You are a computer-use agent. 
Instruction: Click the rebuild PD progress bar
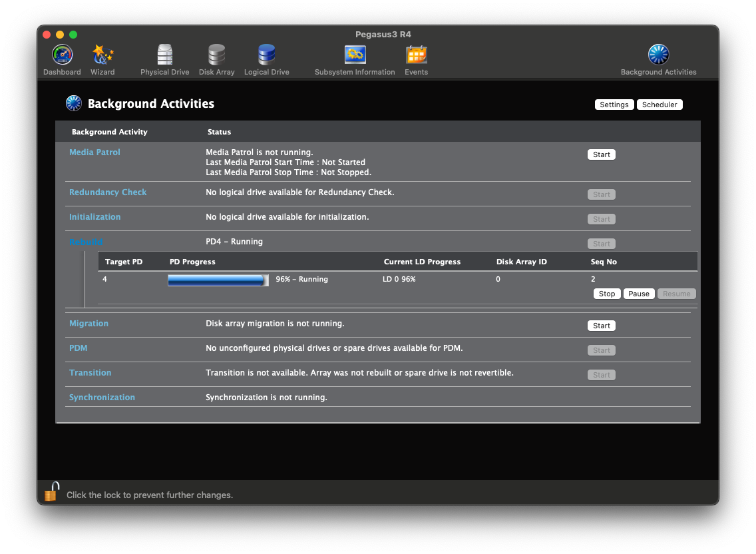218,280
